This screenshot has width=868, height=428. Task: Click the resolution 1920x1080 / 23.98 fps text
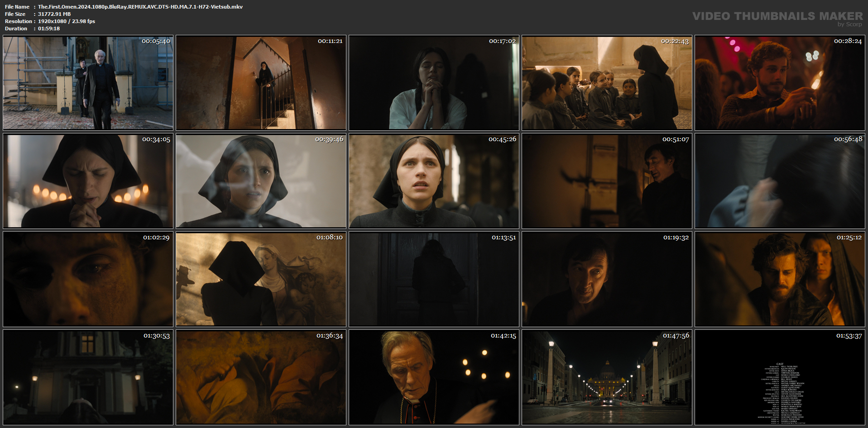pyautogui.click(x=67, y=21)
